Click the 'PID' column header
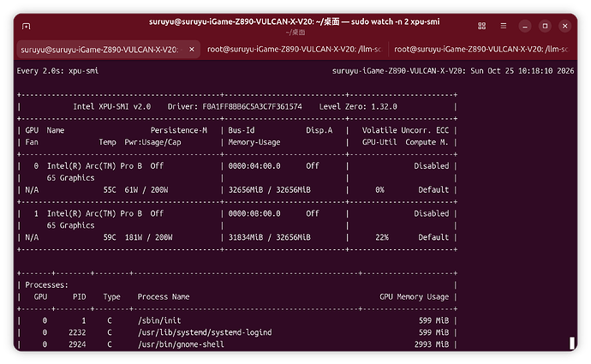591x364 pixels. (79, 297)
